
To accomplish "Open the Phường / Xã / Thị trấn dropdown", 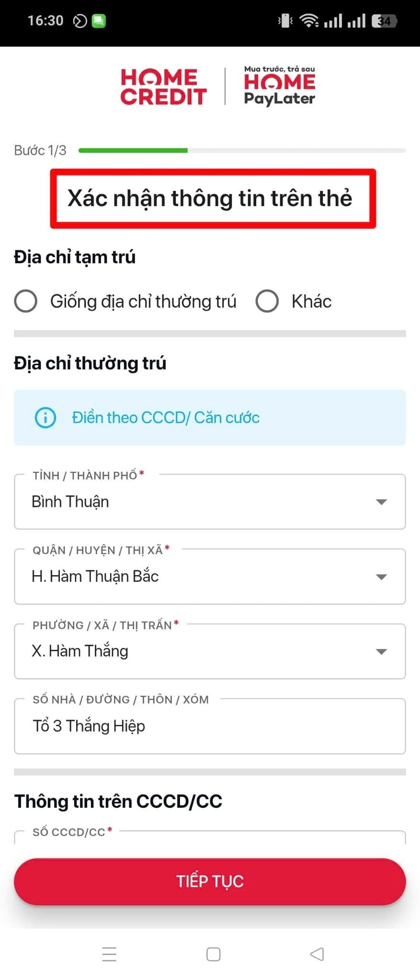I will (x=210, y=651).
